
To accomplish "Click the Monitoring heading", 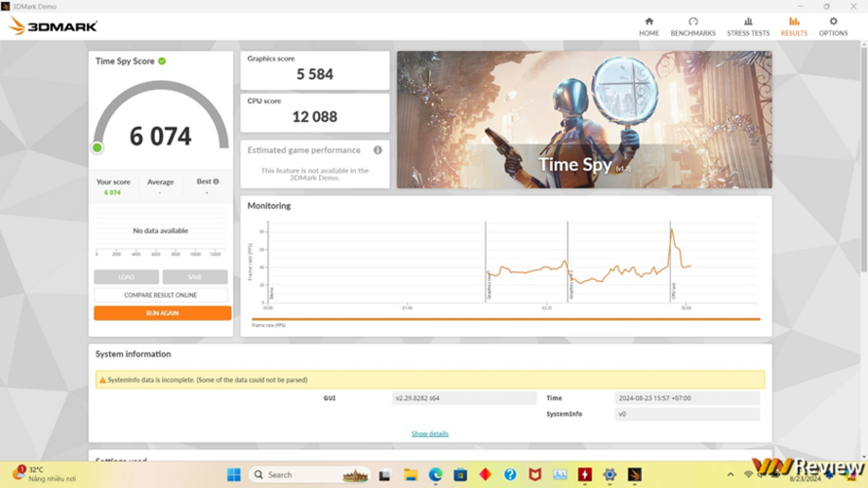I will coord(269,206).
